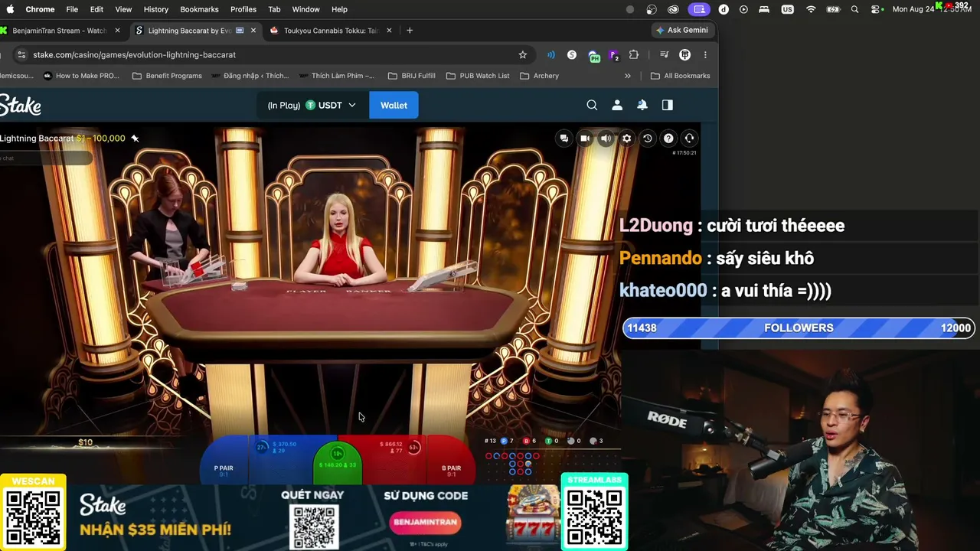Toggle the Stake sidebar panel icon
This screenshot has height=551, width=980.
668,105
